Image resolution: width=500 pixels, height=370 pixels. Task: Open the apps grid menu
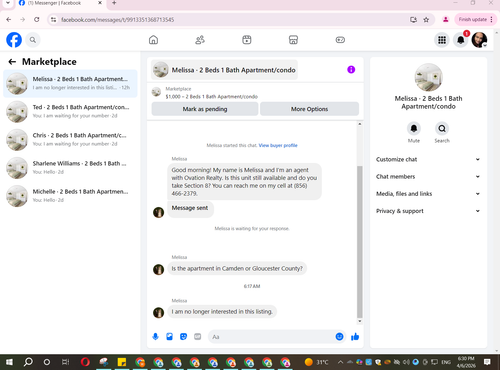coord(442,40)
